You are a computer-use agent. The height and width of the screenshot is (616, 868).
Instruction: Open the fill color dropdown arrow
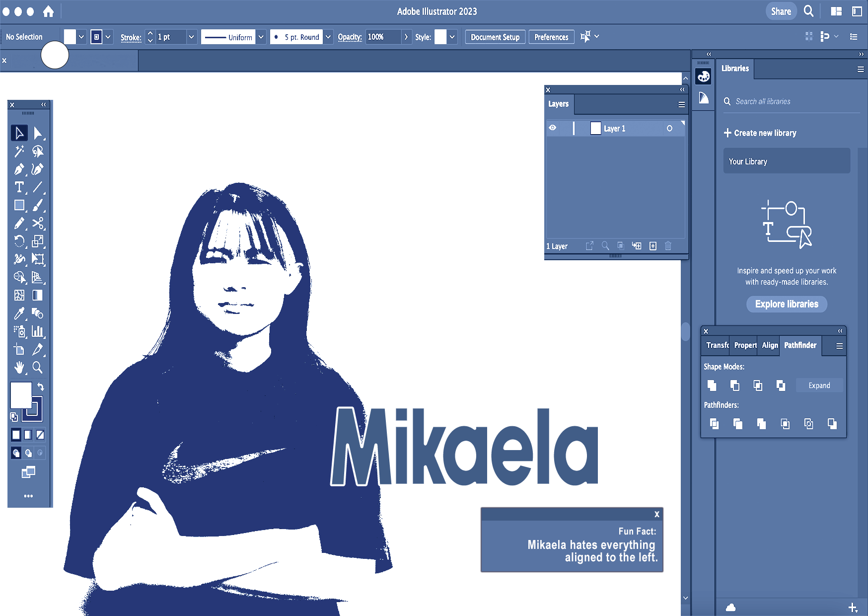coord(81,37)
